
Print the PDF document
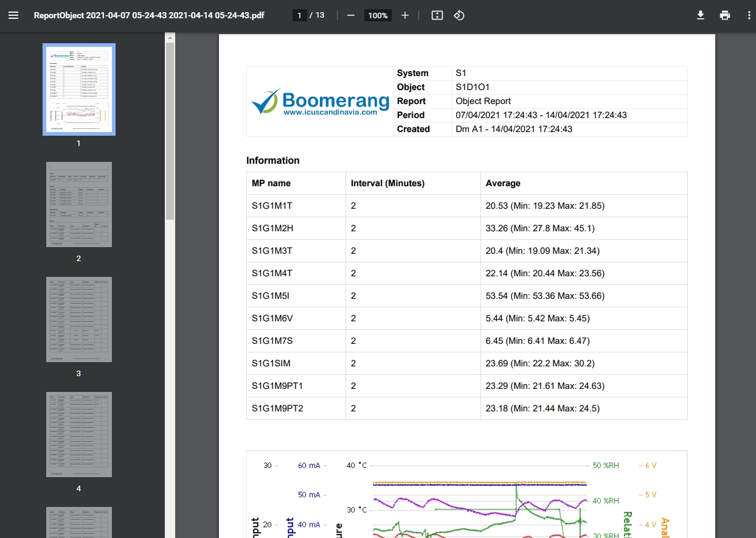[x=725, y=15]
